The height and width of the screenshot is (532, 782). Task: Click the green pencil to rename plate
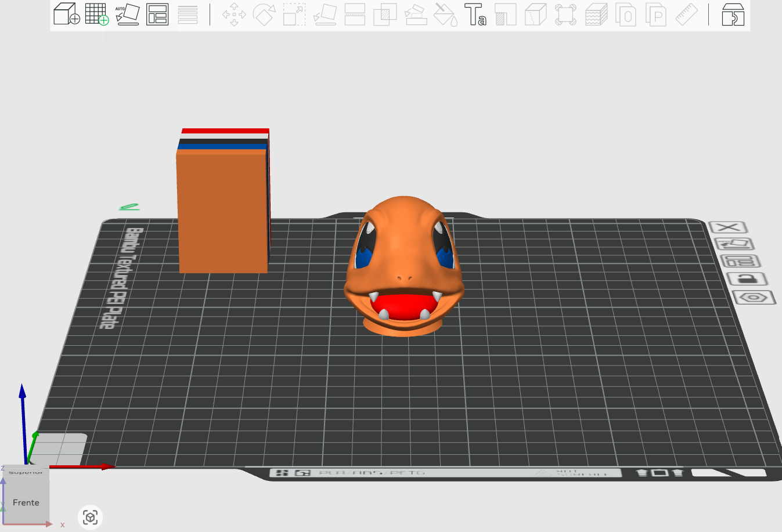129,207
